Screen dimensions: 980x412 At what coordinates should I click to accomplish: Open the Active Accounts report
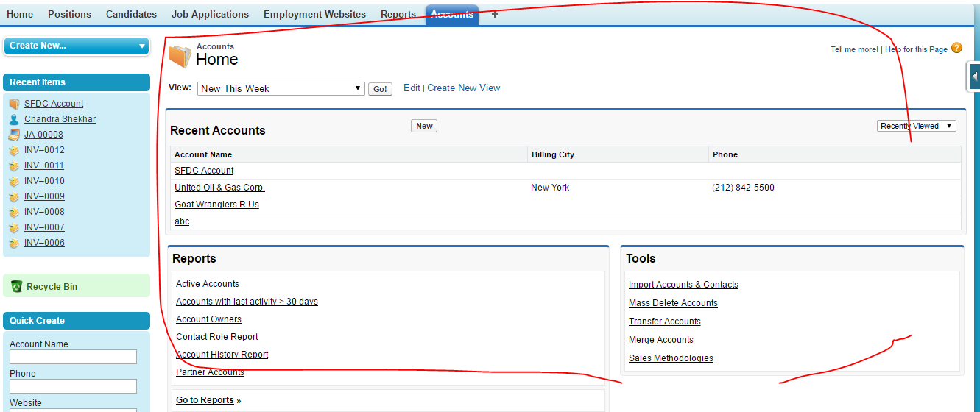(208, 283)
